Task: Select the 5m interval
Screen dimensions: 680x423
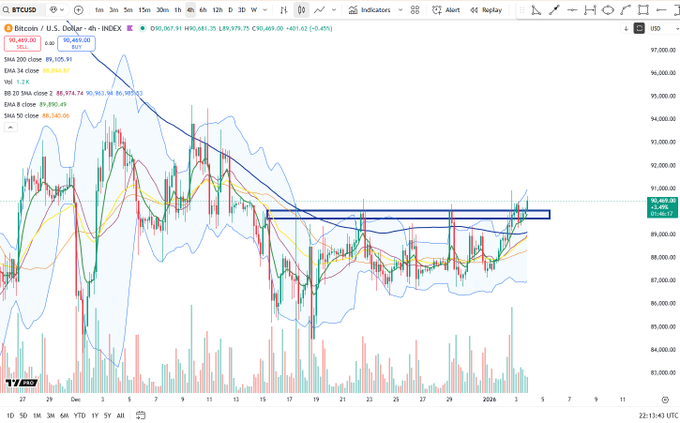Action: (x=128, y=10)
